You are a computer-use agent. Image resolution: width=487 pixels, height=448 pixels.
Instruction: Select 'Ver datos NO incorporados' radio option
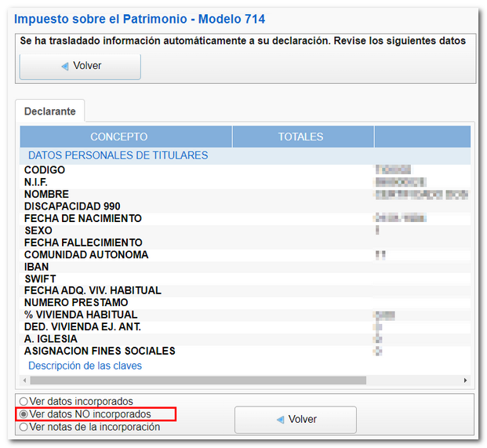(x=24, y=414)
